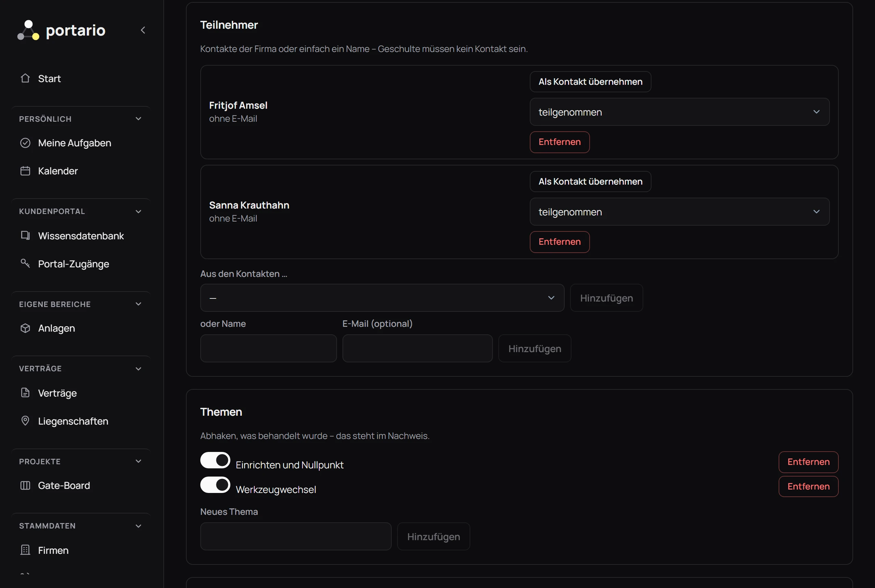Open Liegenschaften from sidebar
Viewport: 875px width, 588px height.
coord(73,421)
